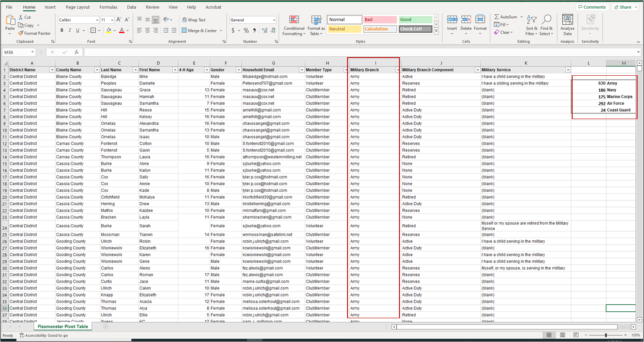Viewport: 644px width, 342px height.
Task: Select the Neutral cell style
Action: [x=345, y=29]
